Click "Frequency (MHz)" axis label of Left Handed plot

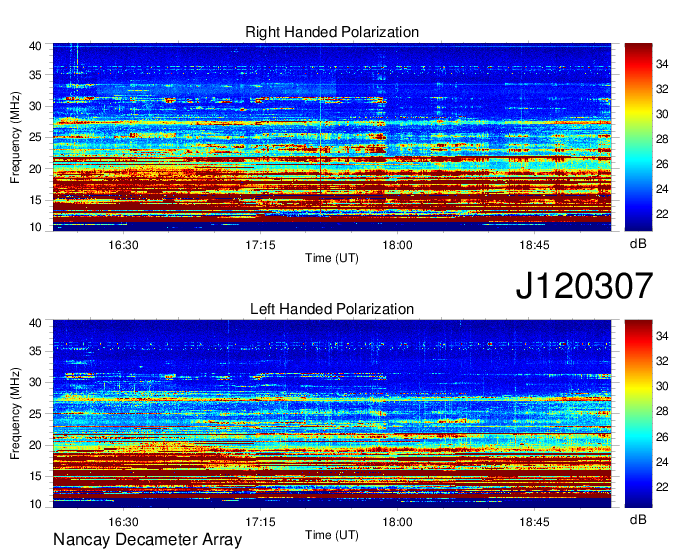[15, 414]
